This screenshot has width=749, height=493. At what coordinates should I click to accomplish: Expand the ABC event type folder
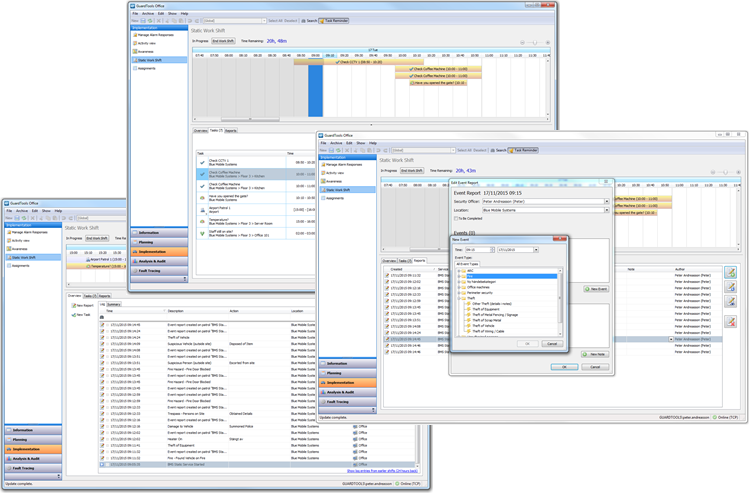(x=459, y=271)
